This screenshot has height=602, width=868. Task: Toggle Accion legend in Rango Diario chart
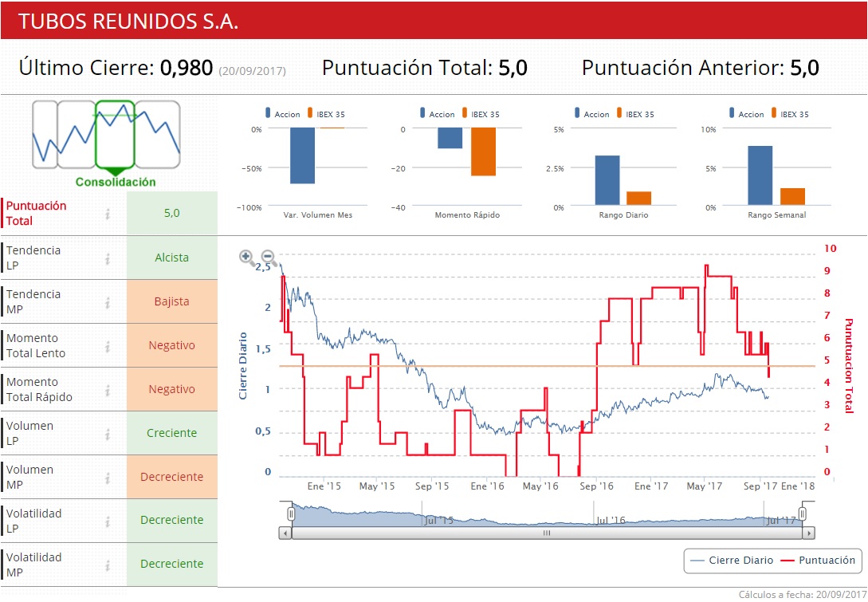pos(591,114)
